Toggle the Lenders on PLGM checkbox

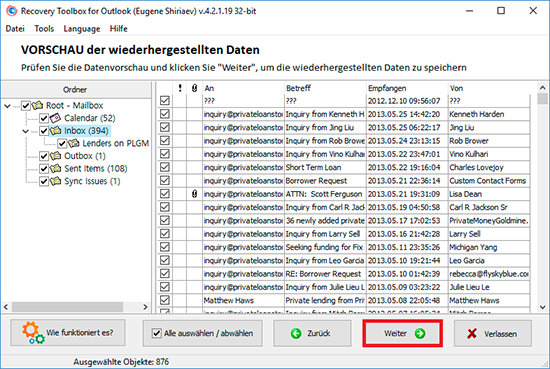pos(62,143)
